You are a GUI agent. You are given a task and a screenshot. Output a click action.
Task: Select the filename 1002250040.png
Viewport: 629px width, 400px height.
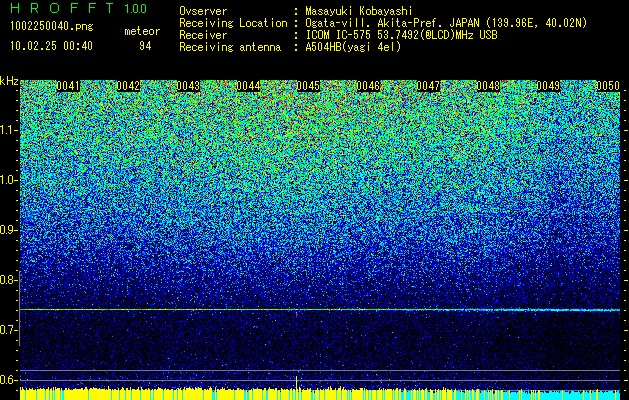click(x=52, y=27)
